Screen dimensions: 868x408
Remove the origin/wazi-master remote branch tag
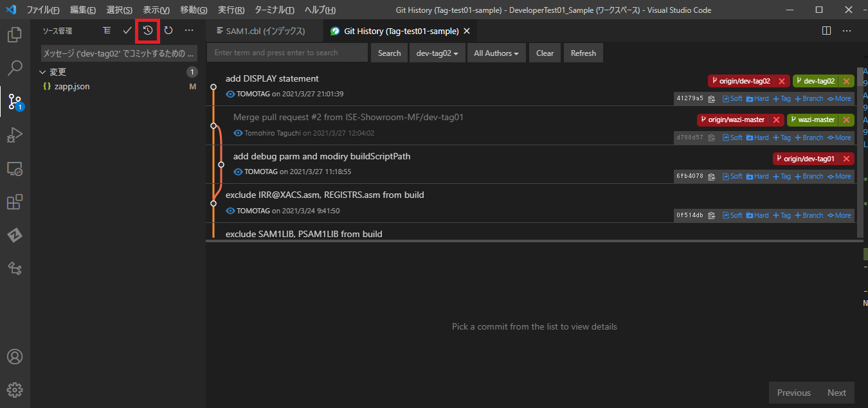pos(776,120)
